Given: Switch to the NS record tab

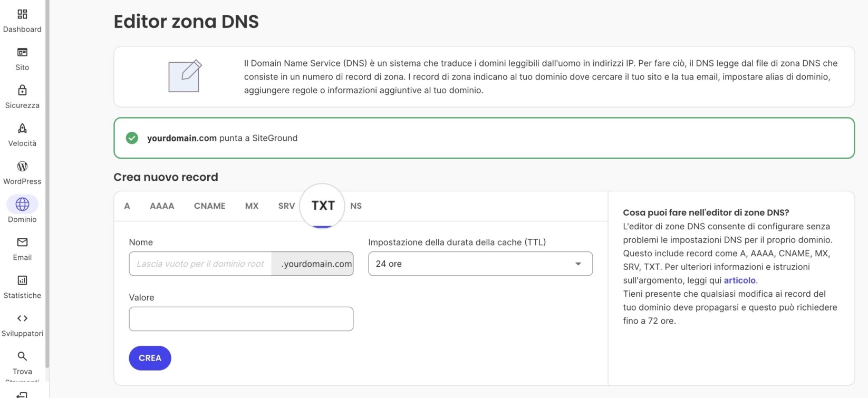Looking at the screenshot, I should pyautogui.click(x=356, y=206).
